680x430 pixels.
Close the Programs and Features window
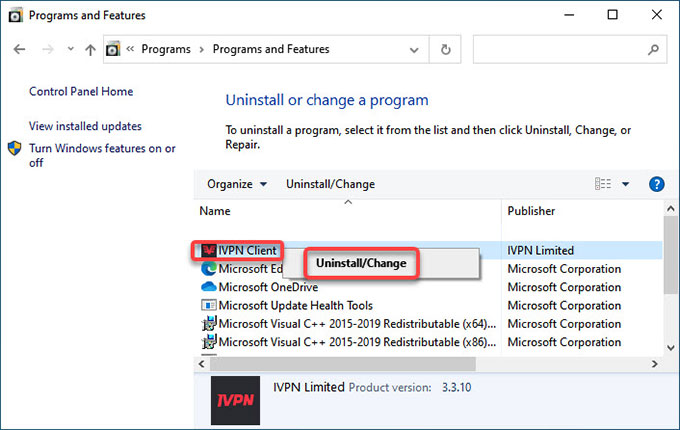(657, 15)
